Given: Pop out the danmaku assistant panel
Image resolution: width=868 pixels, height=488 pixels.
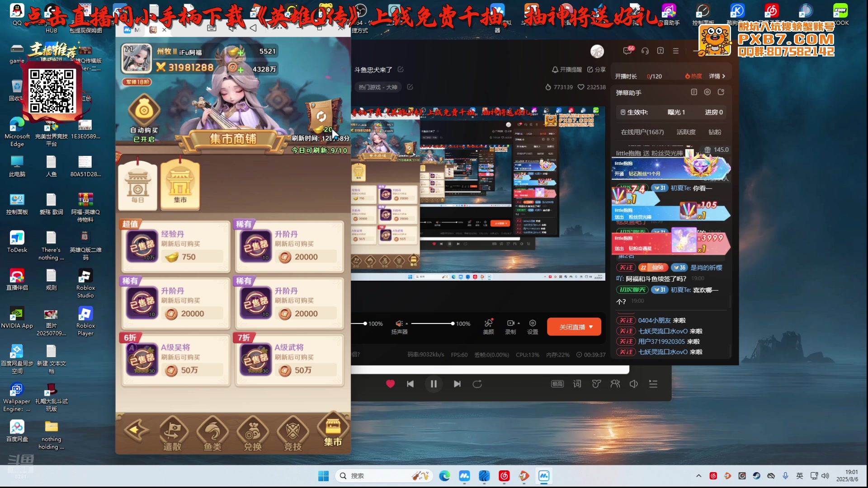Looking at the screenshot, I should coord(721,92).
